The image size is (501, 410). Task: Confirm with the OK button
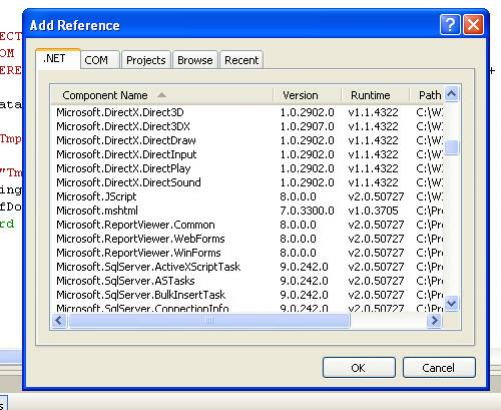[x=359, y=368]
